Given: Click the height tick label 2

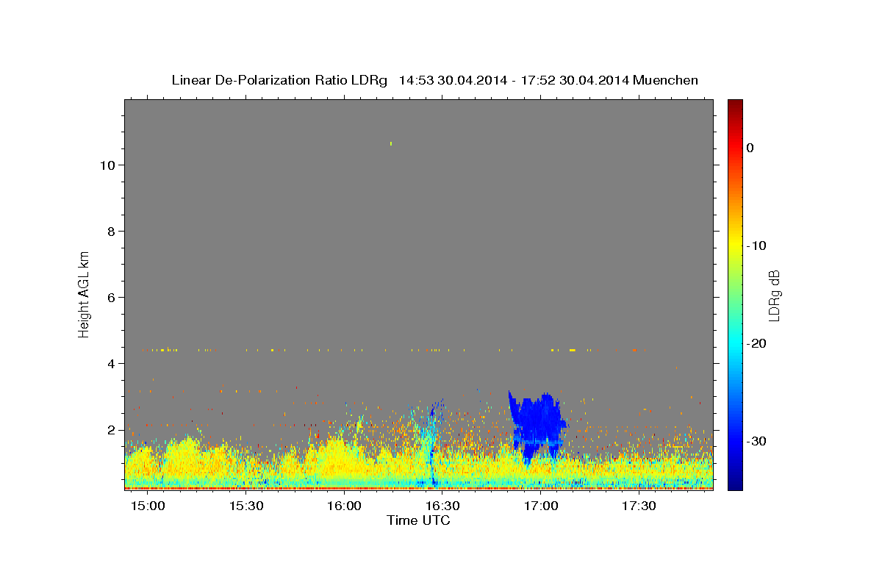Looking at the screenshot, I should pos(110,430).
